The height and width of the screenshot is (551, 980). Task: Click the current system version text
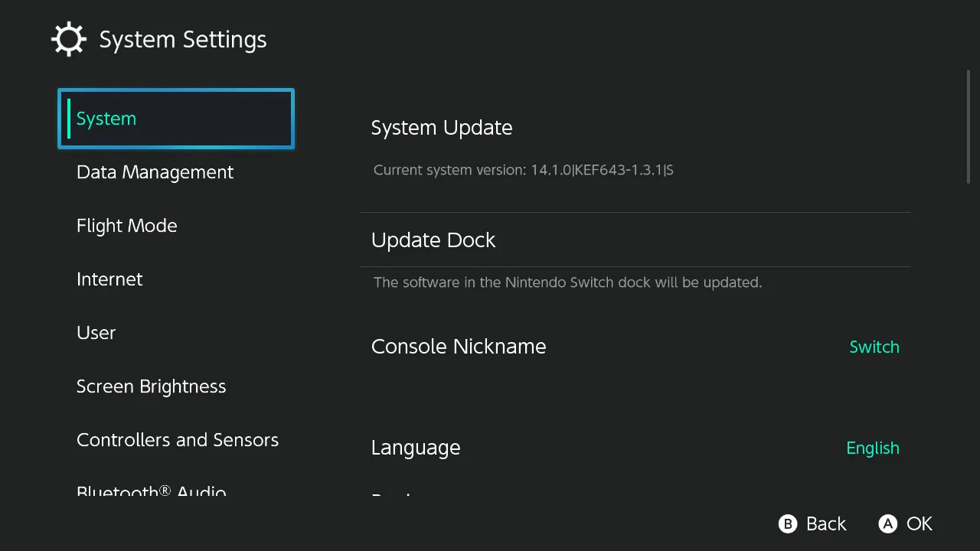pos(524,170)
